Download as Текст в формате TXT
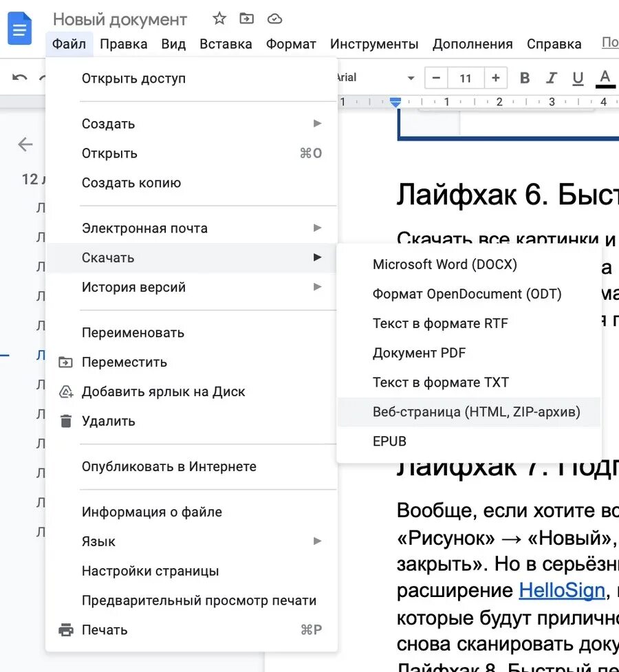This screenshot has width=619, height=672. point(469,382)
